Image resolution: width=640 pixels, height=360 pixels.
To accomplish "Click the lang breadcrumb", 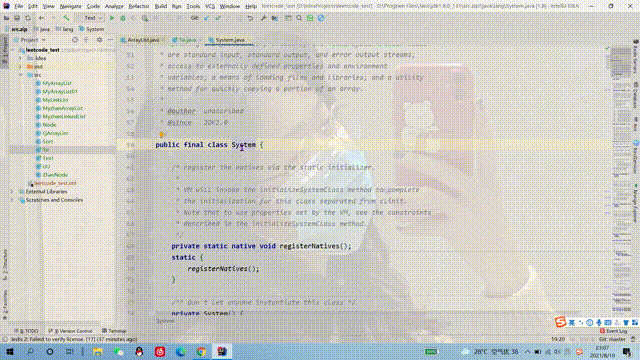I will click(64, 29).
